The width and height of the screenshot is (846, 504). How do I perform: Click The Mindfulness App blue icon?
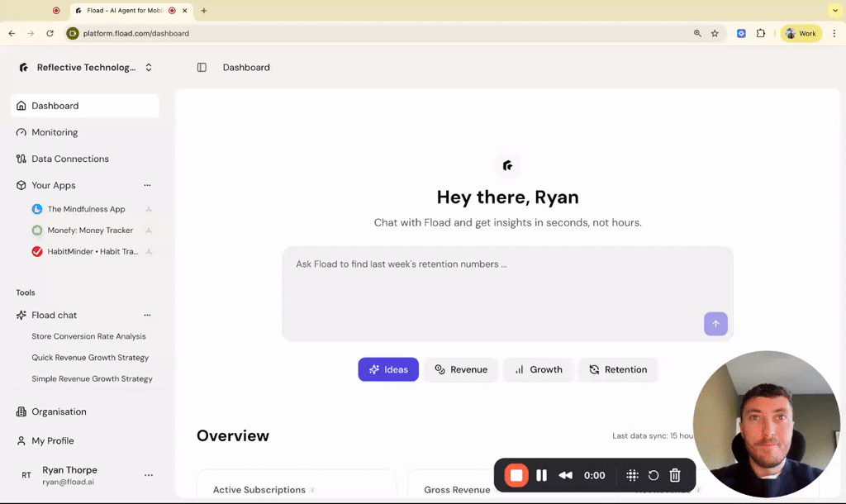pyautogui.click(x=36, y=209)
